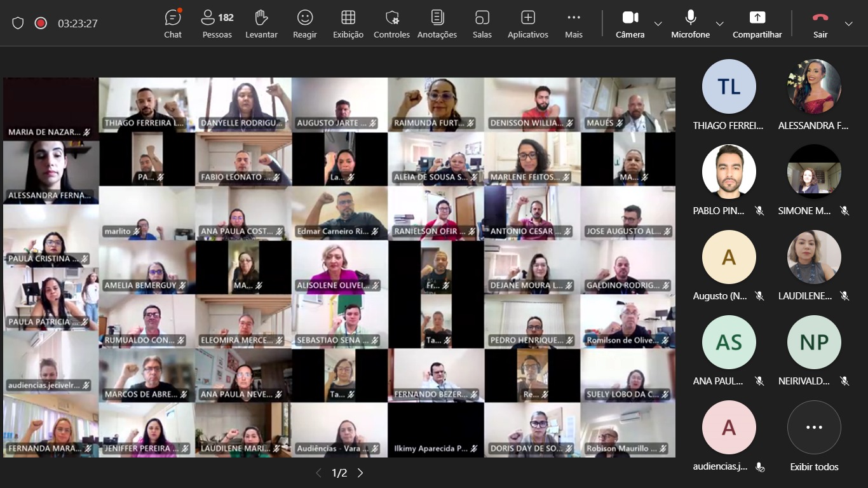The height and width of the screenshot is (488, 868).
Task: Toggle the Câmera on or off
Action: 630,24
